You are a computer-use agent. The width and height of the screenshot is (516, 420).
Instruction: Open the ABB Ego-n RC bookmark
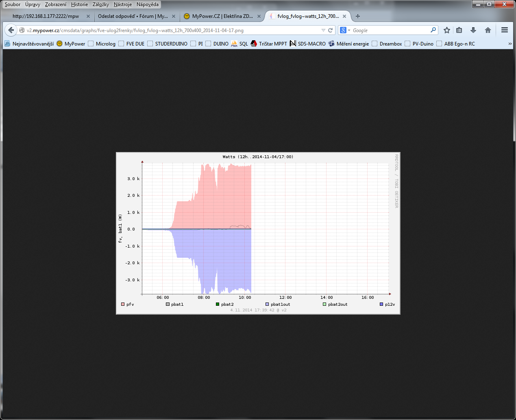[x=455, y=44]
